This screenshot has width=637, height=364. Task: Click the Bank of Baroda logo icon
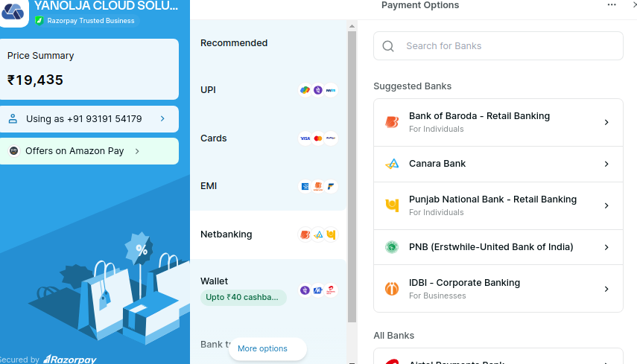pyautogui.click(x=392, y=122)
